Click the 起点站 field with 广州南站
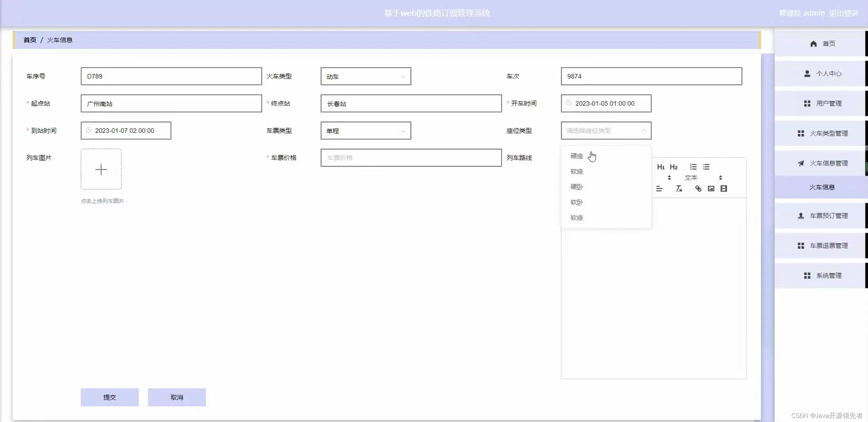 pos(171,103)
